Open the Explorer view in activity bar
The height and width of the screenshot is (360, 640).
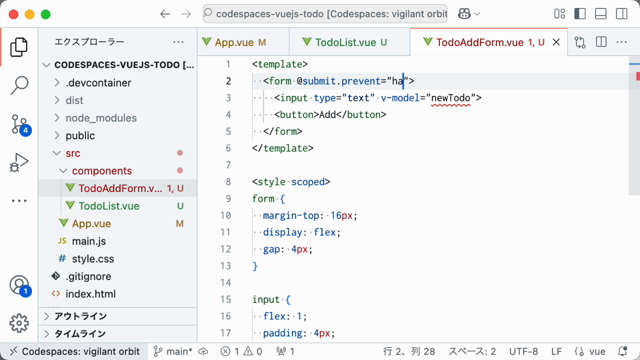pyautogui.click(x=19, y=47)
